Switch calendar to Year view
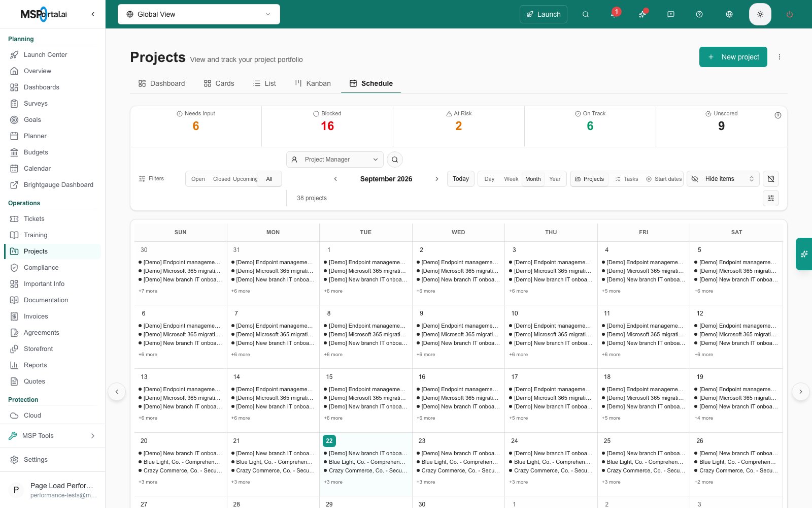The image size is (812, 508). [555, 179]
